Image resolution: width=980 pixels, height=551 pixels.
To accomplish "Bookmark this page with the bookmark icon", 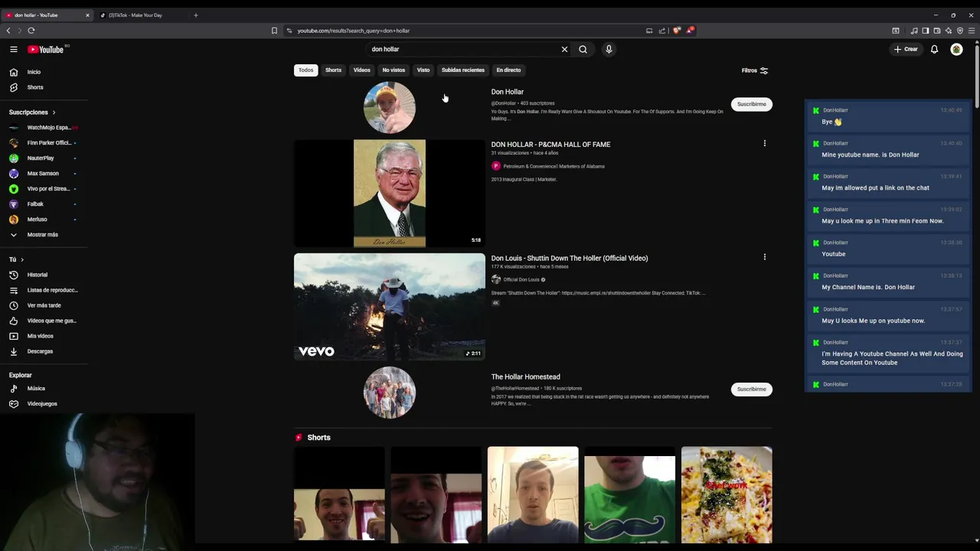I will (x=274, y=31).
